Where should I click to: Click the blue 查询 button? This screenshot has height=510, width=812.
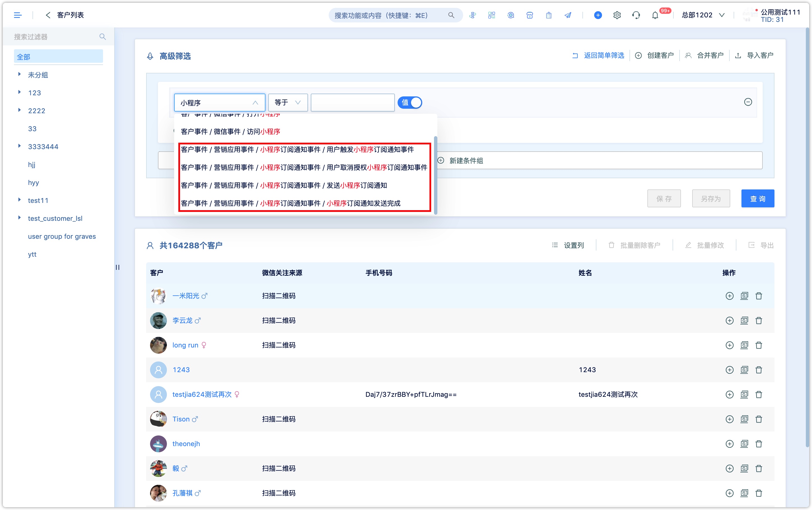click(757, 199)
